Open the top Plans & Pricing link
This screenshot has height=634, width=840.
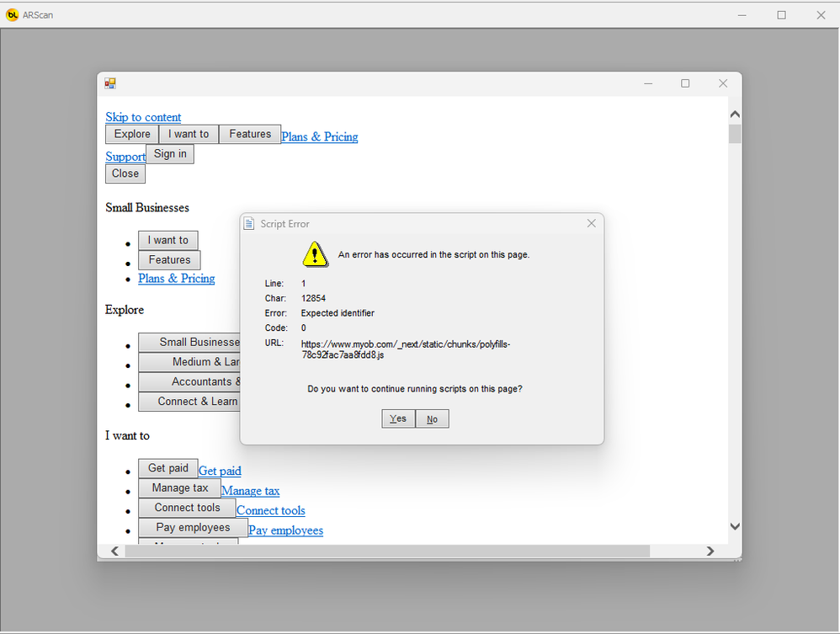[319, 136]
